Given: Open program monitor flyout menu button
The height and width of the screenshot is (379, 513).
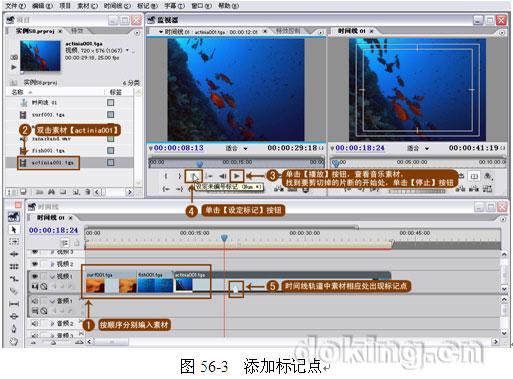Looking at the screenshot, I should (502, 32).
